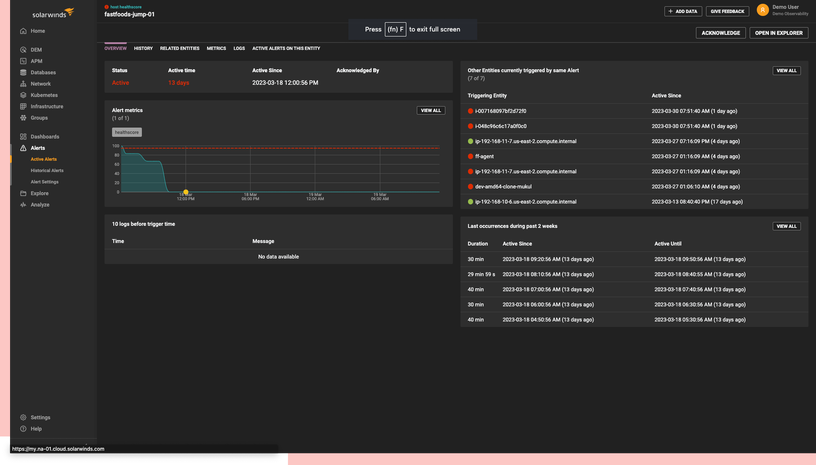
Task: Switch to the Related Entities tab
Action: click(179, 48)
